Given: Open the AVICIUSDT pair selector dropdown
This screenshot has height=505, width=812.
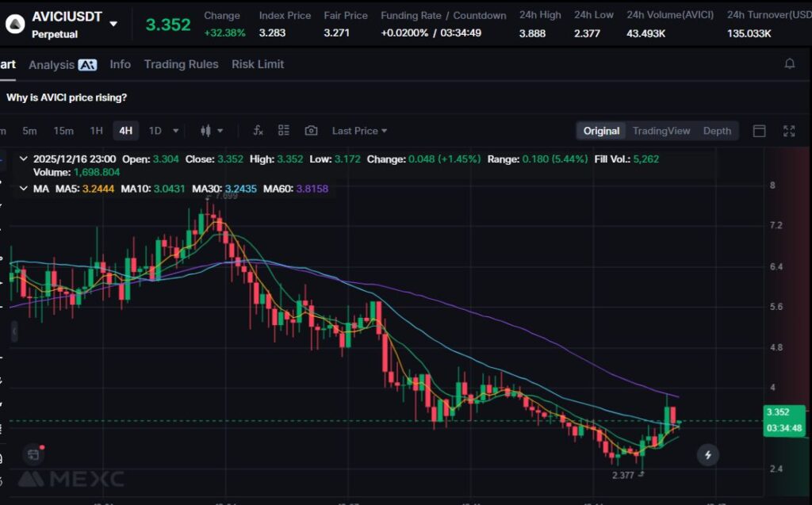Looking at the screenshot, I should click(113, 24).
